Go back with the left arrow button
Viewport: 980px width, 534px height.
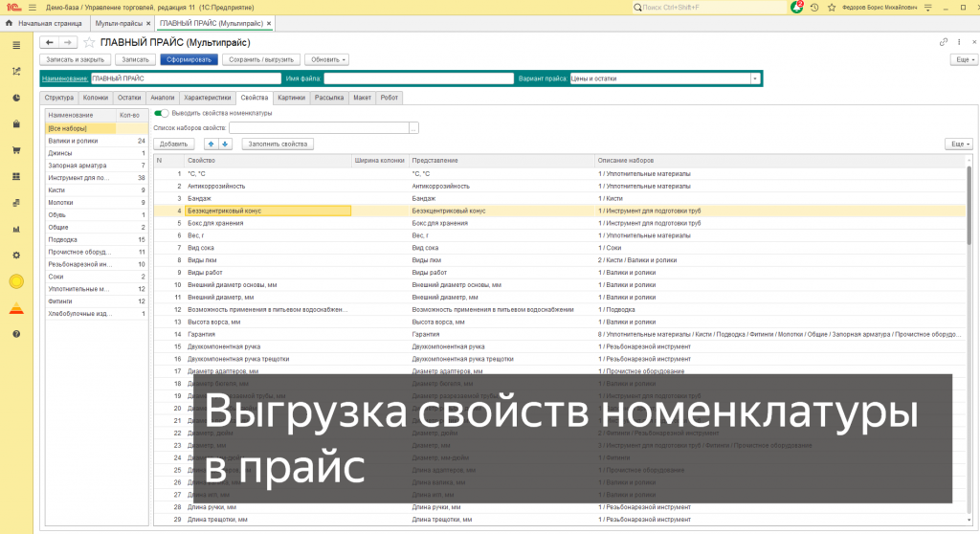[50, 42]
